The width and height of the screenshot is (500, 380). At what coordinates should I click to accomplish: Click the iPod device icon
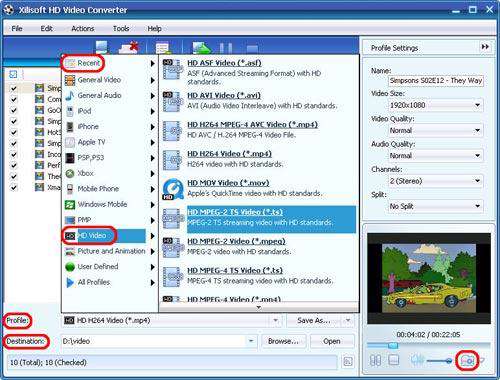70,111
